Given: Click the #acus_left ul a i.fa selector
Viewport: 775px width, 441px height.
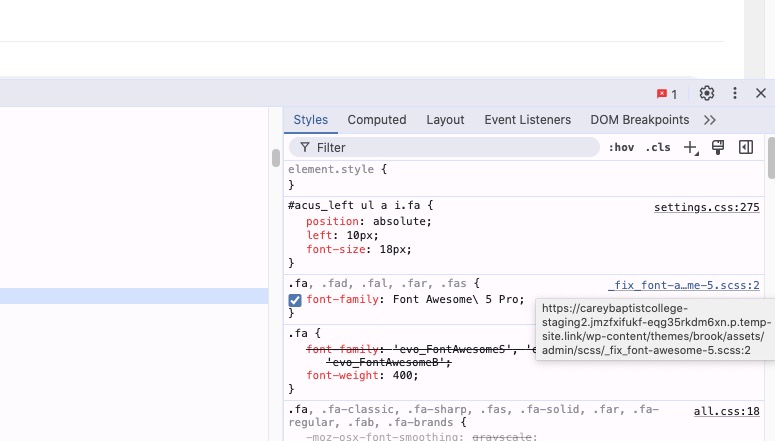Looking at the screenshot, I should click(354, 205).
